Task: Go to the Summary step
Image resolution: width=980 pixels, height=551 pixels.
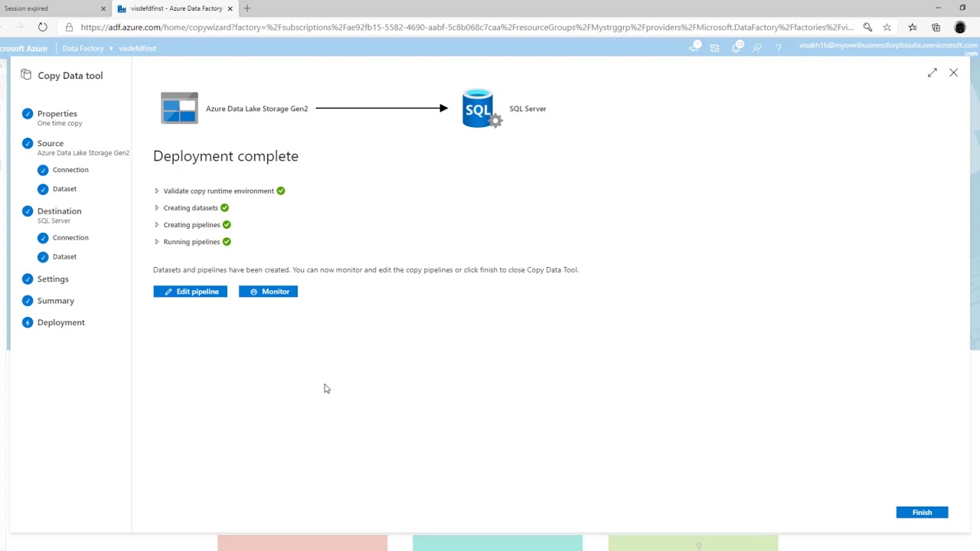Action: [x=56, y=301]
